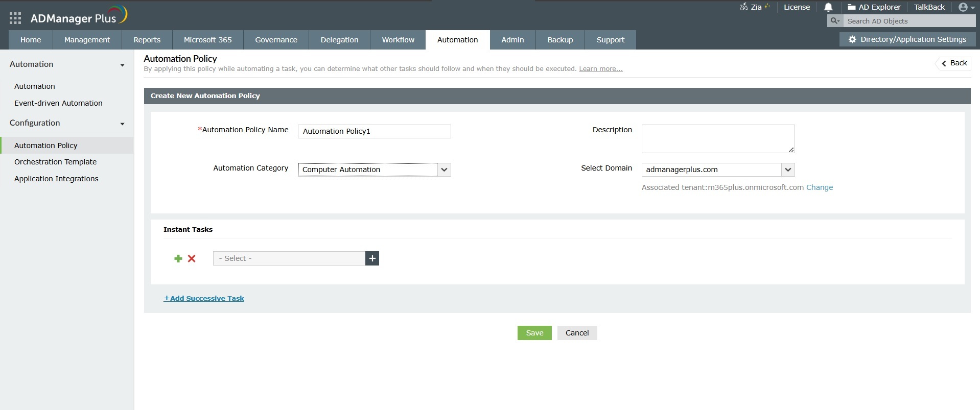The height and width of the screenshot is (410, 980).
Task: Focus the Search AD Objects field
Action: [909, 21]
